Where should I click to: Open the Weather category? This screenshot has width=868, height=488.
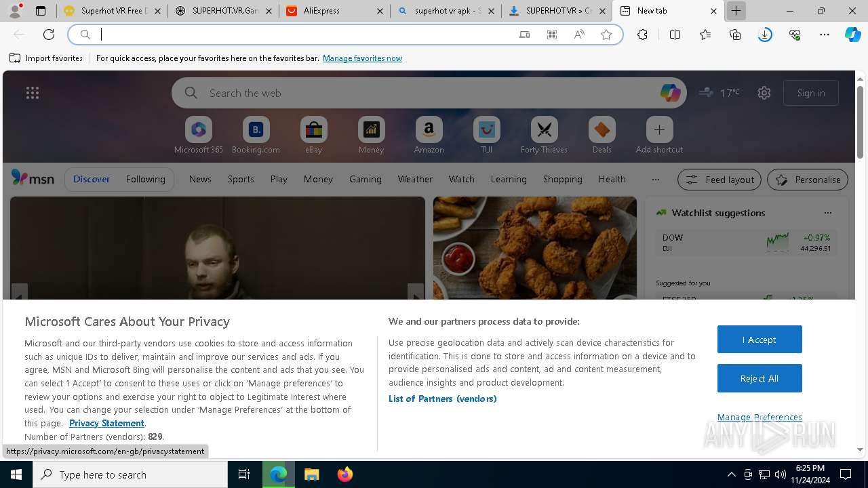point(415,179)
